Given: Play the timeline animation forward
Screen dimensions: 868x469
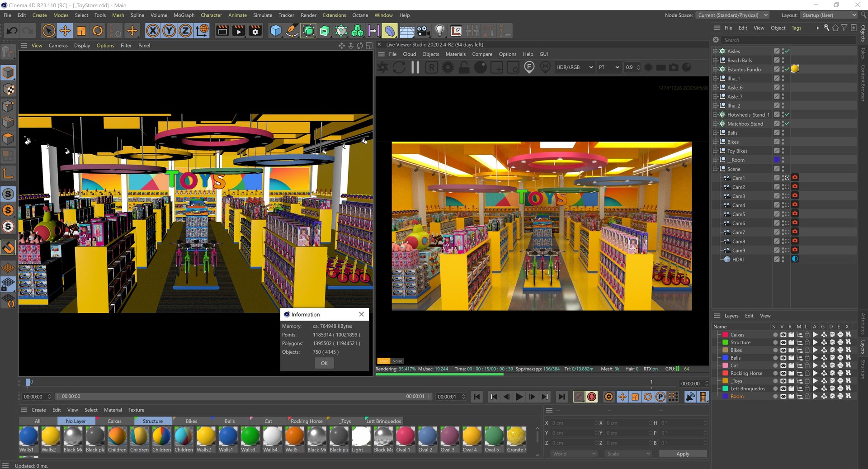Looking at the screenshot, I should (x=519, y=397).
